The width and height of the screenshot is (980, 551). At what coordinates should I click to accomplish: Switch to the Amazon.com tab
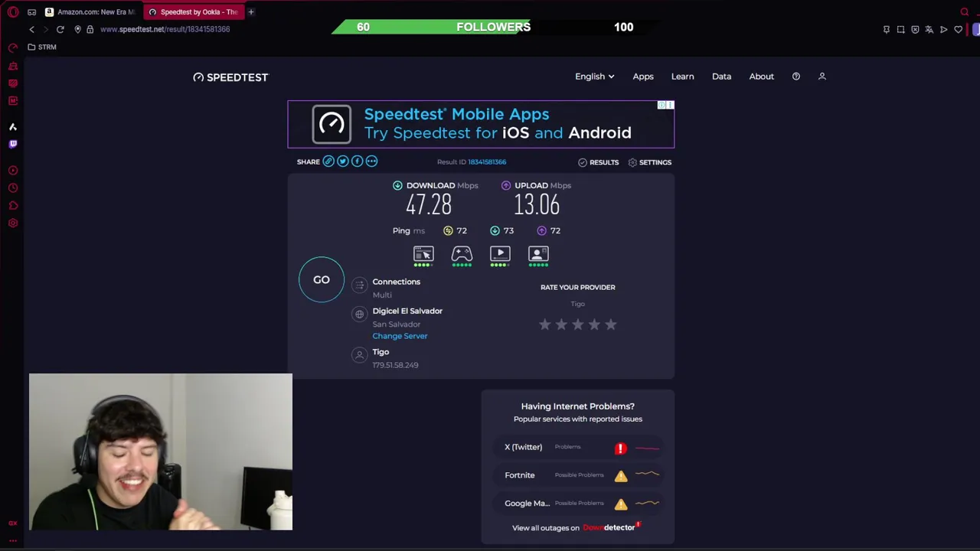91,12
